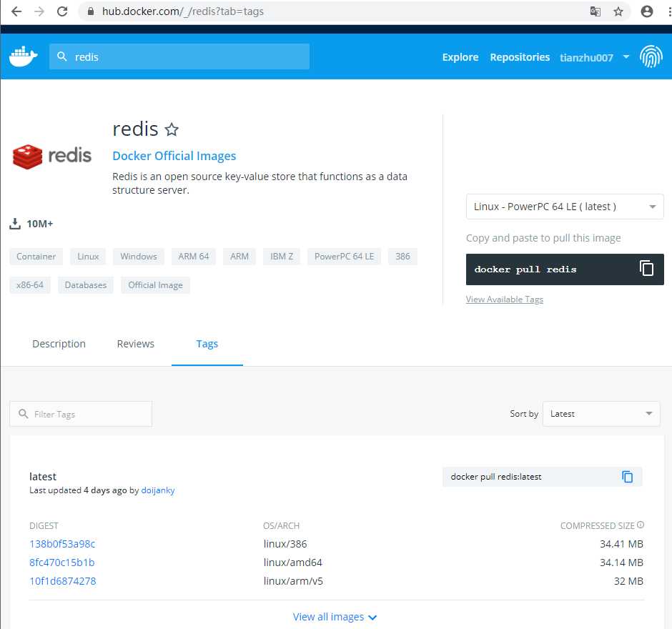Click the Filter Tags magnifier icon
This screenshot has height=629, width=672.
click(x=24, y=413)
